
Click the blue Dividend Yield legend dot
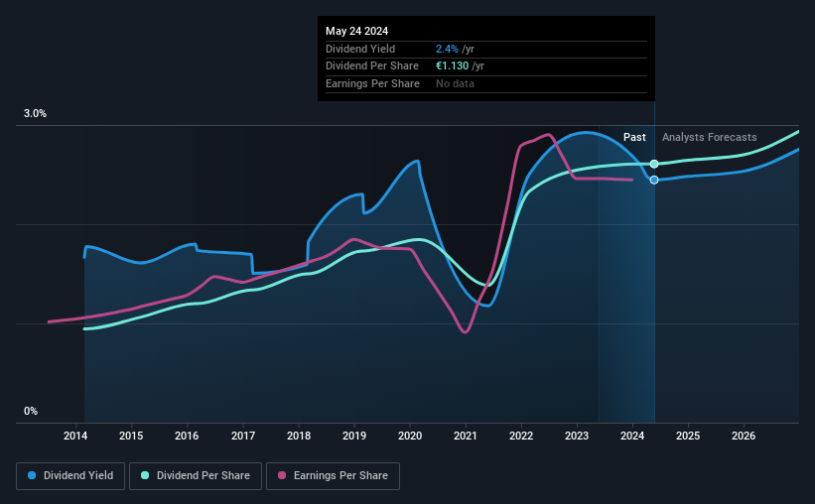click(x=32, y=475)
